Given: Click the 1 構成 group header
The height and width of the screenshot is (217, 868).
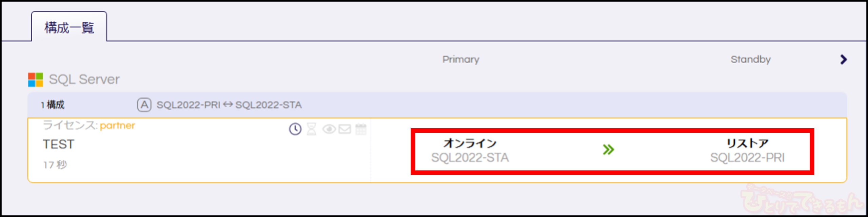Looking at the screenshot, I should tap(53, 105).
